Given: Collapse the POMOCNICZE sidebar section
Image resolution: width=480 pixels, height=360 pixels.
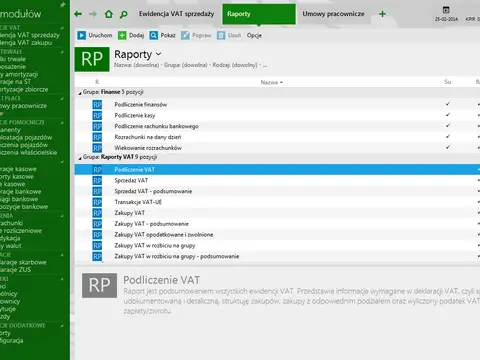Looking at the screenshot, I should click(62, 123).
